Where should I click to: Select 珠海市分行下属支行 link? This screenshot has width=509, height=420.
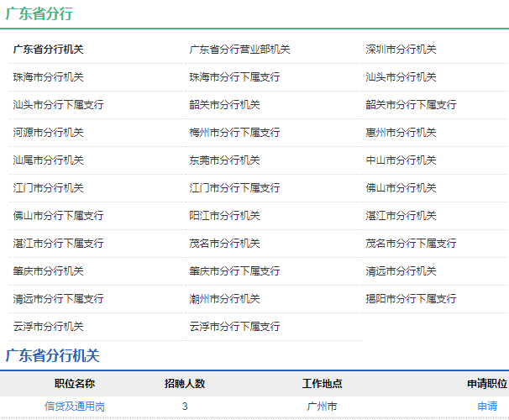pyautogui.click(x=234, y=77)
